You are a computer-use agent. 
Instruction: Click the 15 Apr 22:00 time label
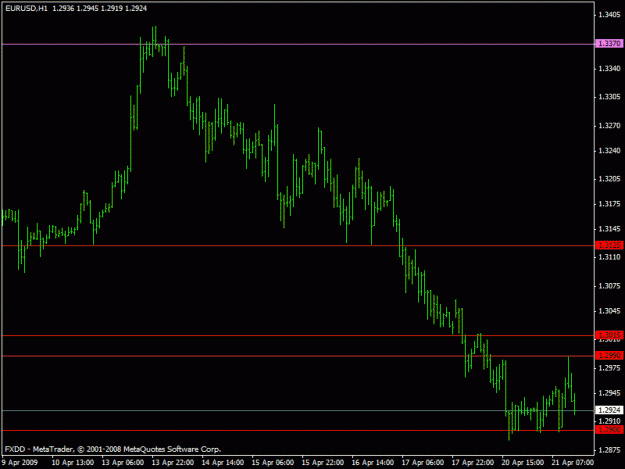pos(322,462)
